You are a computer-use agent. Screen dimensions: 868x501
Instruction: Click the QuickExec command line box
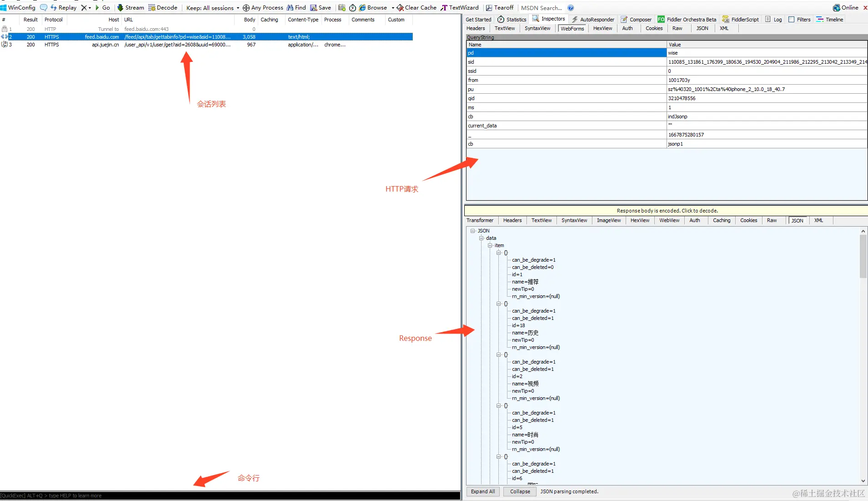[230, 496]
